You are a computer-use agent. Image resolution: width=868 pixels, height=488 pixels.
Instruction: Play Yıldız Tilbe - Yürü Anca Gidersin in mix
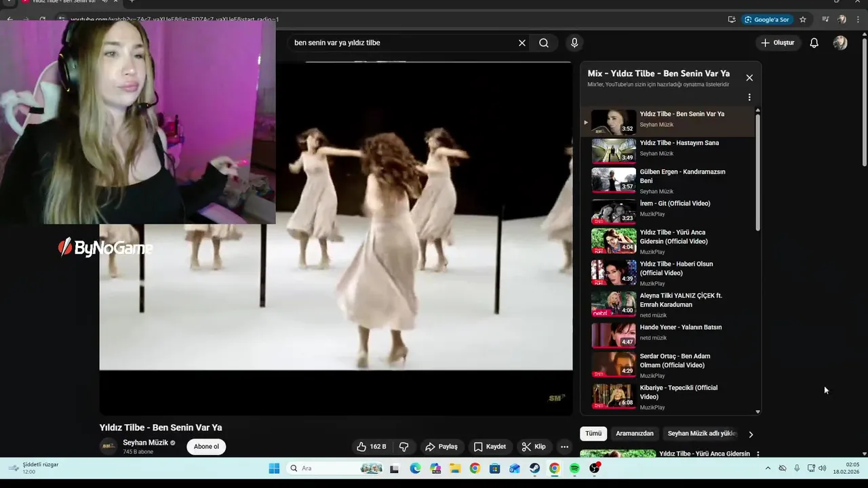point(668,241)
